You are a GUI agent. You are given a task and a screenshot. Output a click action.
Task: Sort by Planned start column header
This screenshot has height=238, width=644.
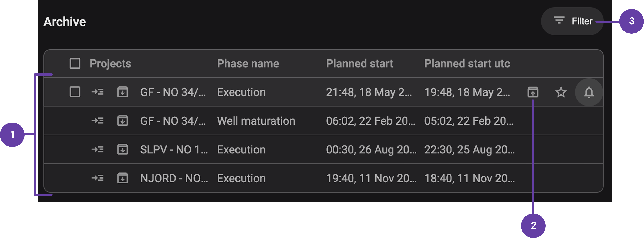pyautogui.click(x=359, y=63)
